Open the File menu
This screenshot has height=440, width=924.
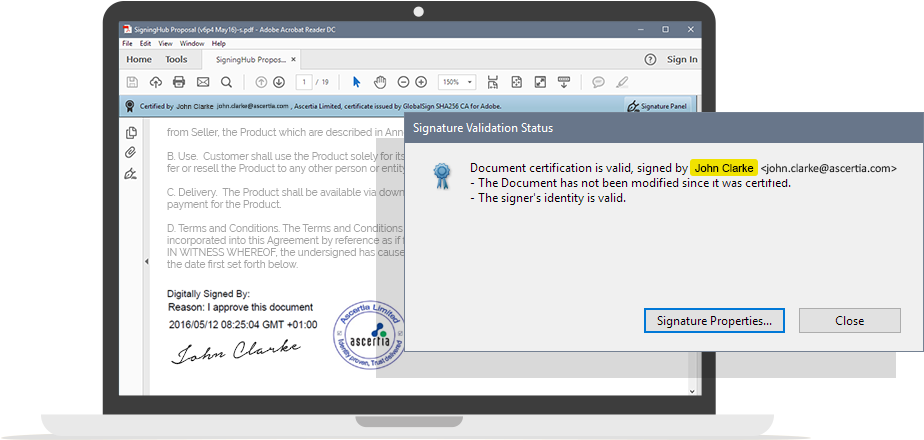click(127, 43)
